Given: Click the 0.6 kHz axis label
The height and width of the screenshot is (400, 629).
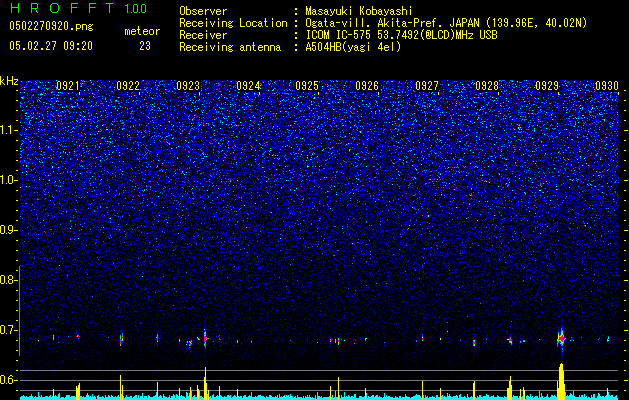Looking at the screenshot, I should pos(8,380).
